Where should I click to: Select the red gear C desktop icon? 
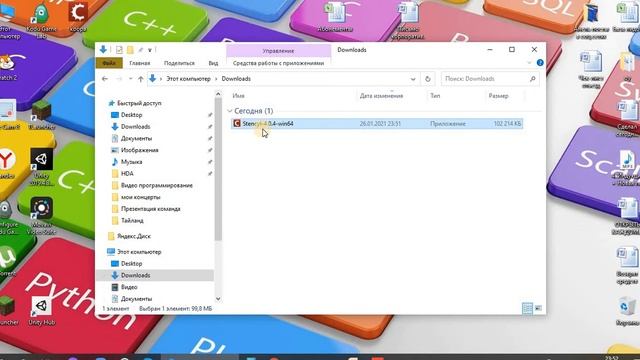[x=78, y=17]
